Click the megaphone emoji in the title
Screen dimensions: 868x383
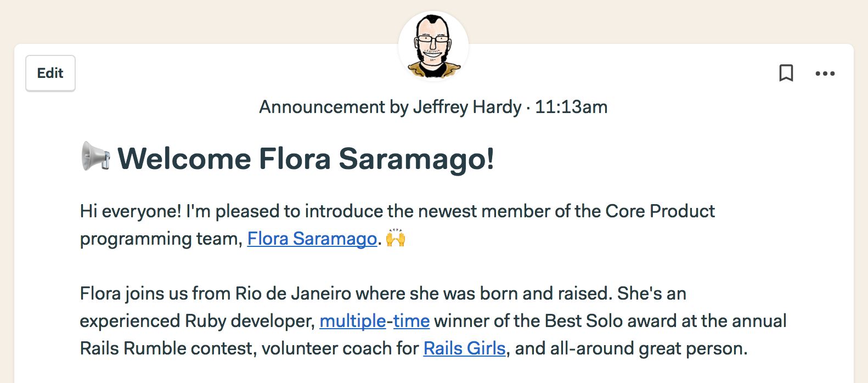tap(96, 156)
